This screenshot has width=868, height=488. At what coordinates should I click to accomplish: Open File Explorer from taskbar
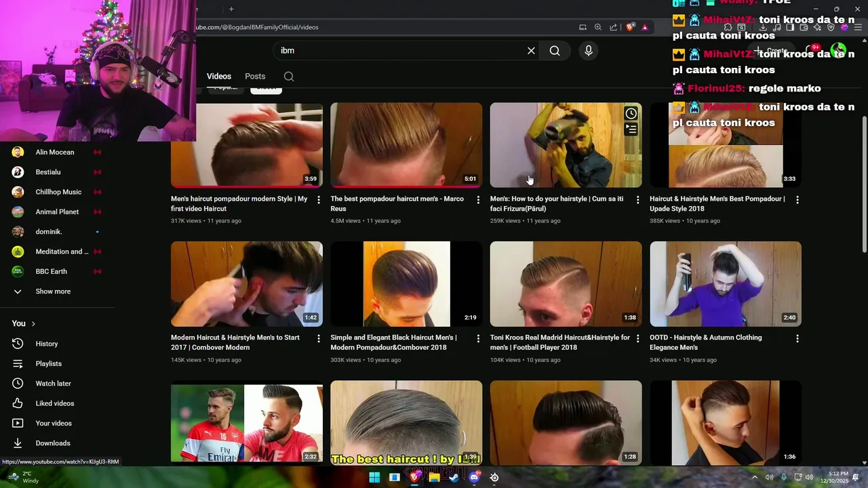click(x=434, y=477)
